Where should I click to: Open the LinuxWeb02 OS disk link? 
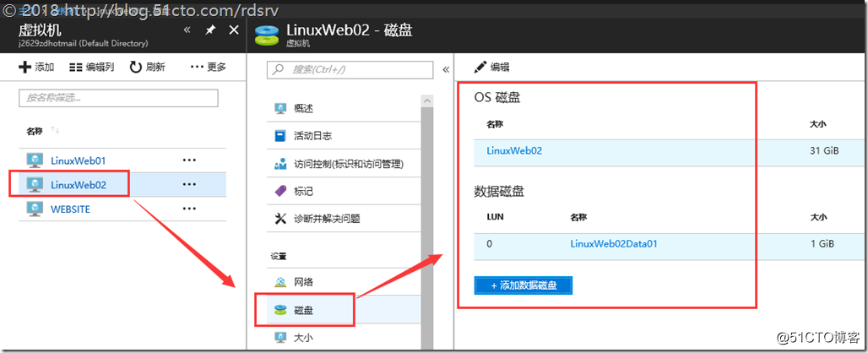tap(514, 150)
